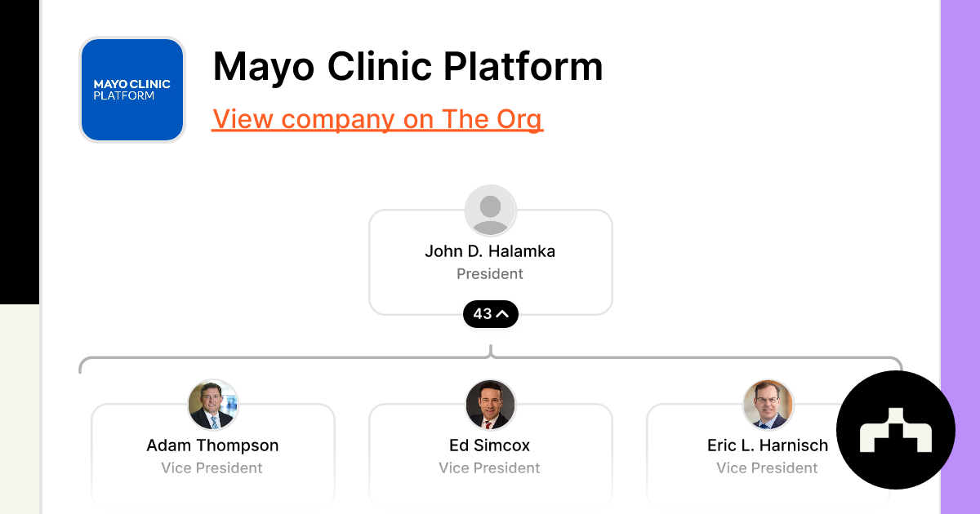This screenshot has width=980, height=514.
Task: Open View company on The Org link
Action: tap(377, 119)
